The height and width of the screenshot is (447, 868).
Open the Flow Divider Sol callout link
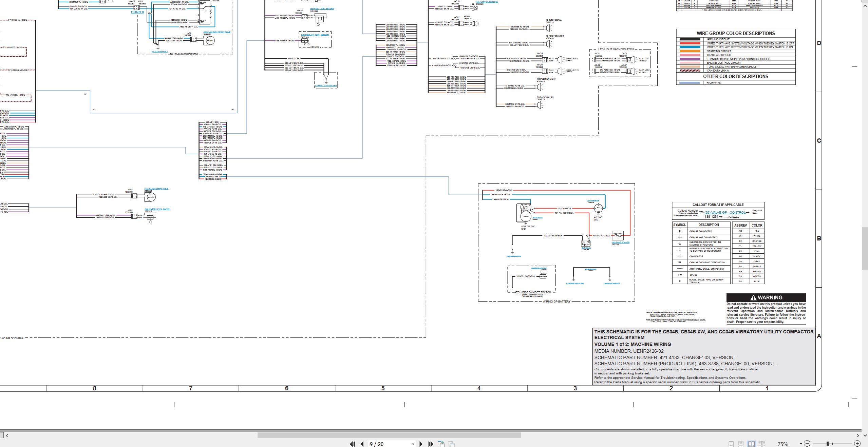(x=487, y=2)
